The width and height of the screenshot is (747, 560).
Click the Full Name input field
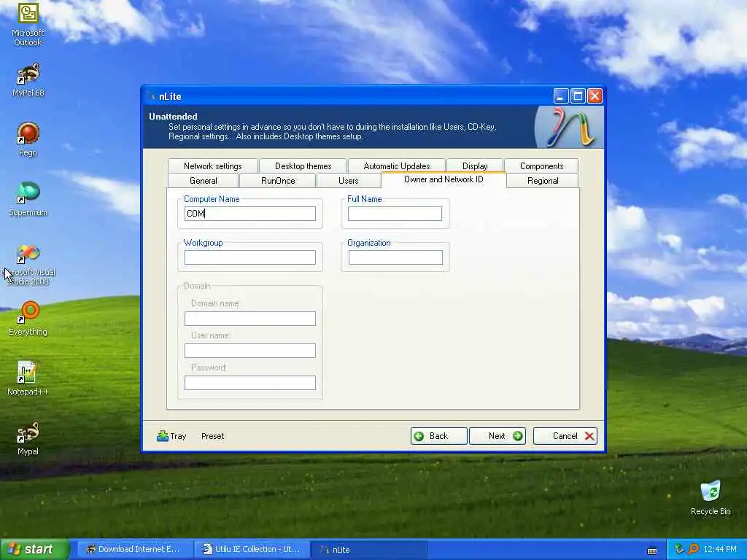click(395, 214)
